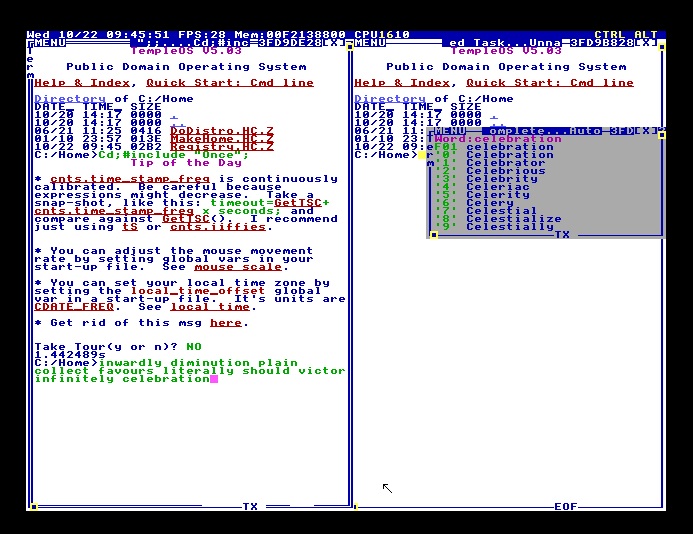Select '3' Celebrity autocomplete entry
693x534 pixels.
pos(486,179)
